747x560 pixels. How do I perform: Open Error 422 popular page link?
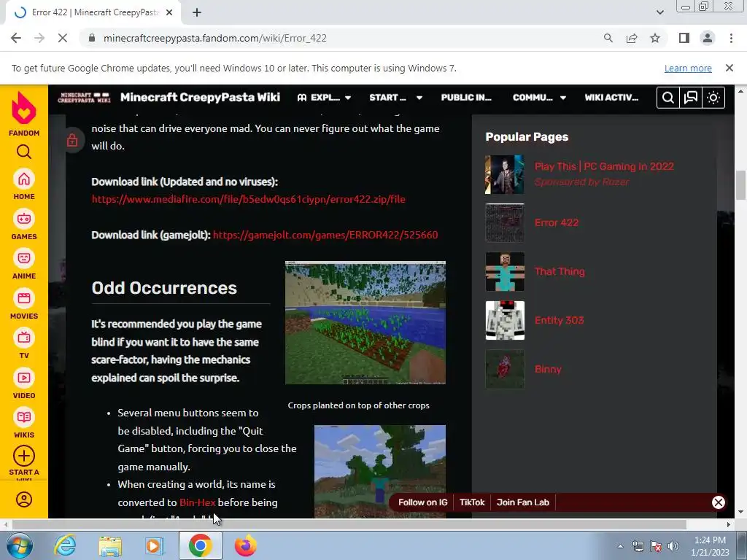[557, 222]
